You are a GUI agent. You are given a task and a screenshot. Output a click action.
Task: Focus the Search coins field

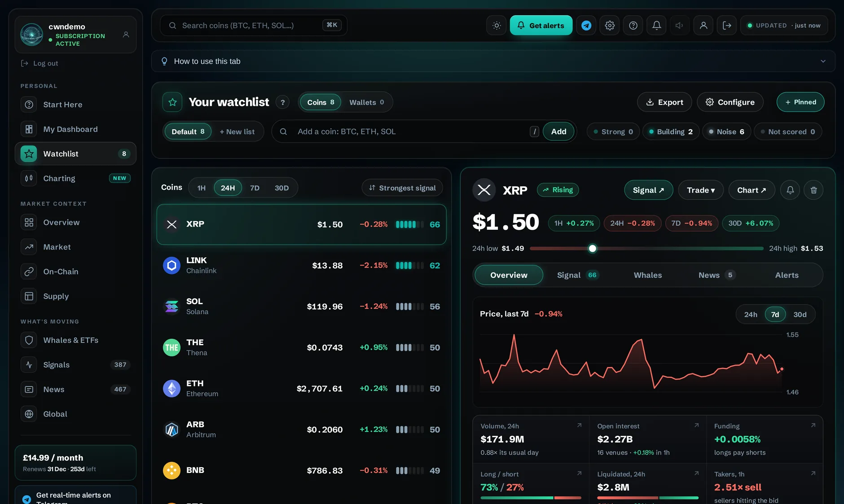click(x=254, y=26)
